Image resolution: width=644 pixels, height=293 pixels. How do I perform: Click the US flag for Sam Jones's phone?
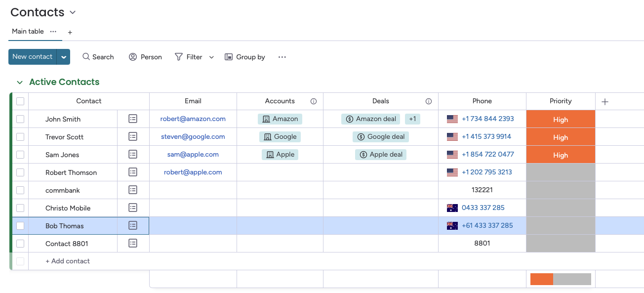pos(452,155)
